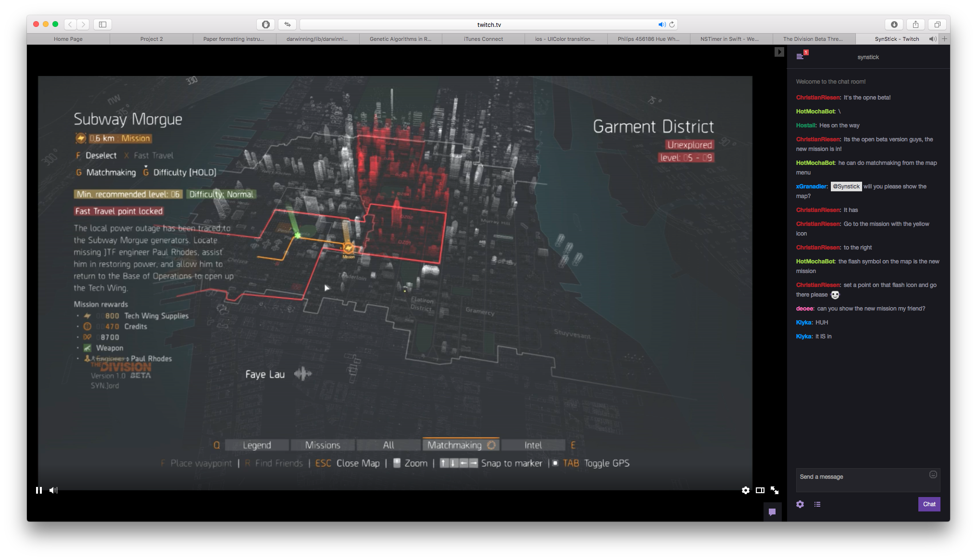Click the emoticon picker in chat
This screenshot has height=560, width=977.
pyautogui.click(x=933, y=475)
